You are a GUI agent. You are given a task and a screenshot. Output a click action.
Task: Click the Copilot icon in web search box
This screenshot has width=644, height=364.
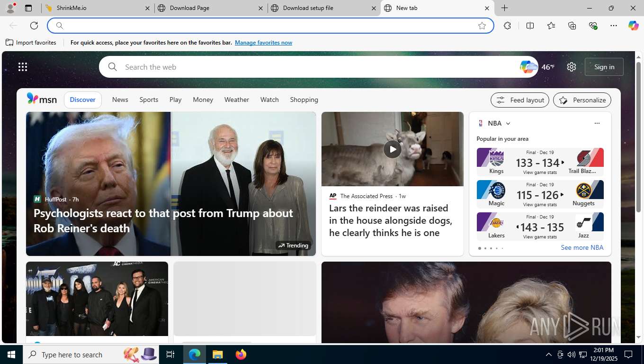tap(528, 67)
